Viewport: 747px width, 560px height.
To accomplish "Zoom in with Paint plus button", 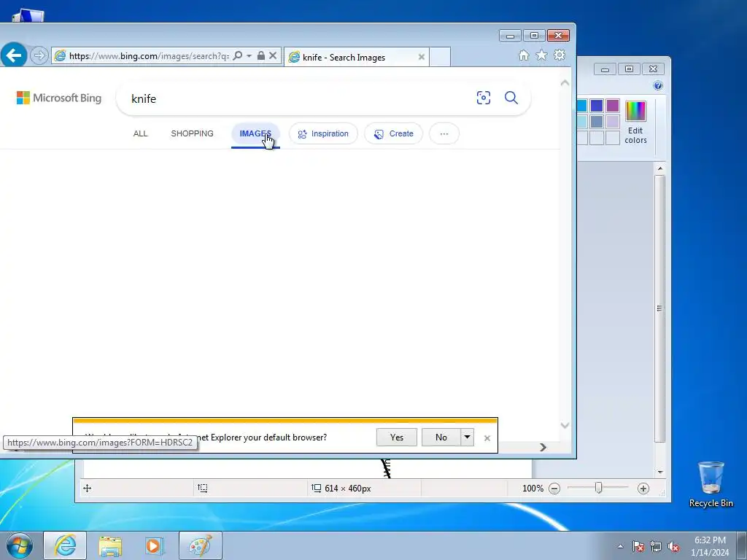I will click(643, 488).
